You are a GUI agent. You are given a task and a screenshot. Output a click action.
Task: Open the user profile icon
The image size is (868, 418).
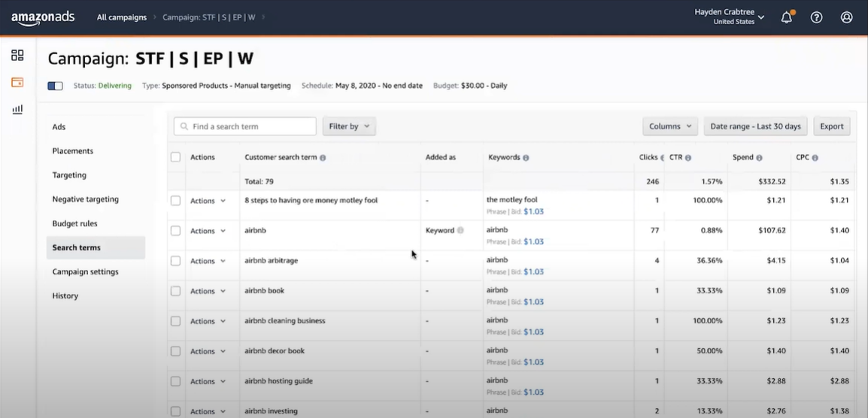[x=846, y=17]
